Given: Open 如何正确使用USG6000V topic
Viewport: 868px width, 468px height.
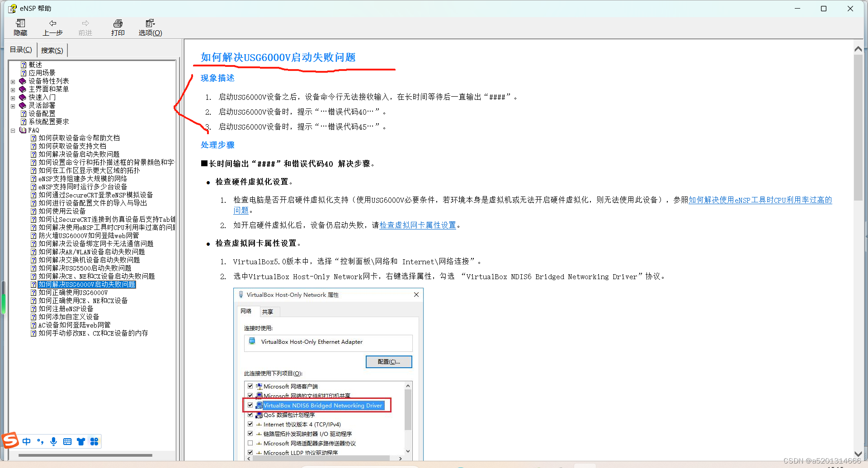Looking at the screenshot, I should click(73, 292).
